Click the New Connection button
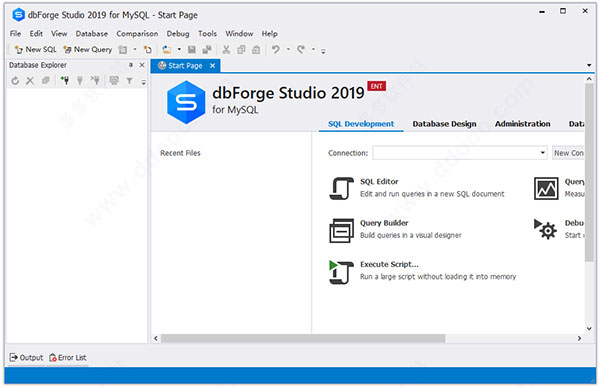The height and width of the screenshot is (387, 600). (x=568, y=153)
